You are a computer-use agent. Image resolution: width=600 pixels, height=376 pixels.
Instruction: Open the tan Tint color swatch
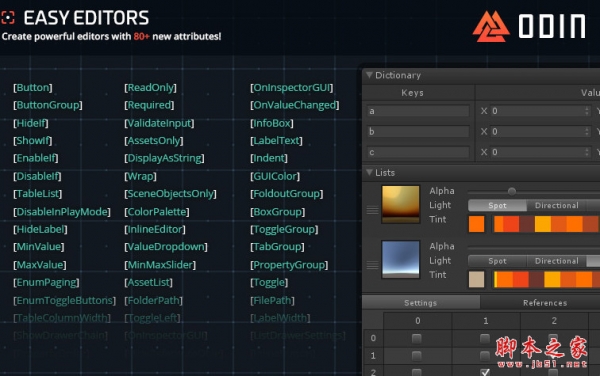click(476, 279)
